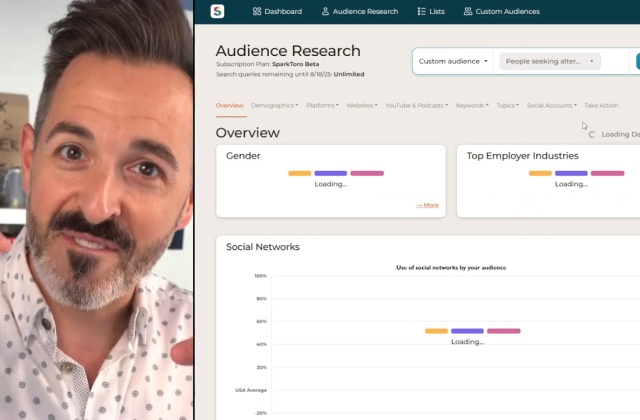Select the Overview tab
Screen dimensions: 640x420
229,105
